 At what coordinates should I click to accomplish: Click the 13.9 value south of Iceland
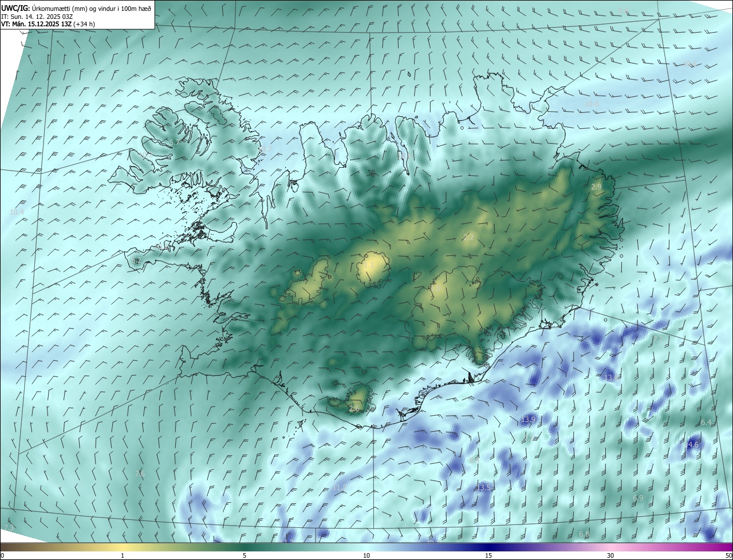pyautogui.click(x=528, y=420)
